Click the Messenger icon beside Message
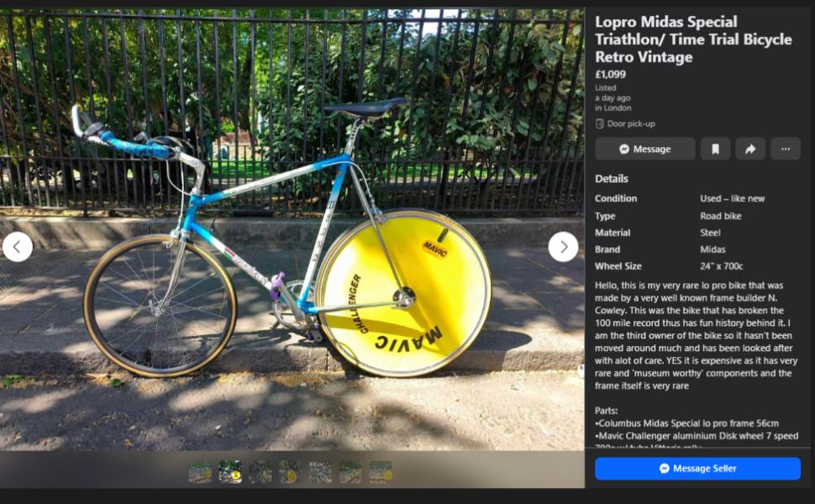815x504 pixels. [x=624, y=150]
